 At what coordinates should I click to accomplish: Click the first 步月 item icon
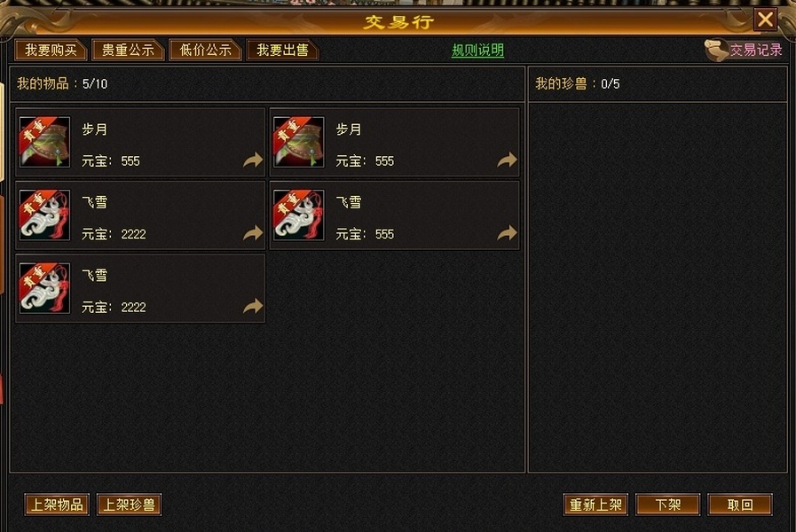44,142
